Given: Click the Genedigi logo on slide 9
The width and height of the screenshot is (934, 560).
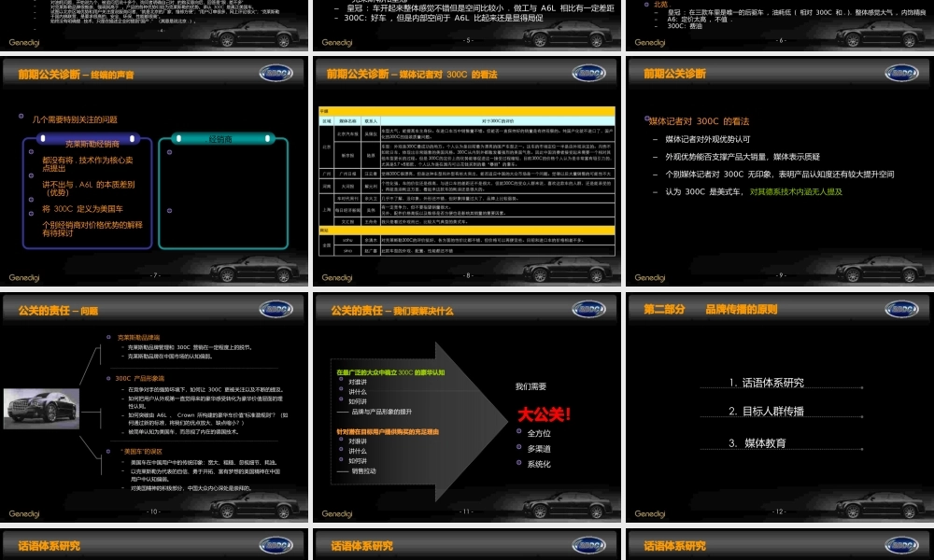Looking at the screenshot, I should (x=649, y=278).
